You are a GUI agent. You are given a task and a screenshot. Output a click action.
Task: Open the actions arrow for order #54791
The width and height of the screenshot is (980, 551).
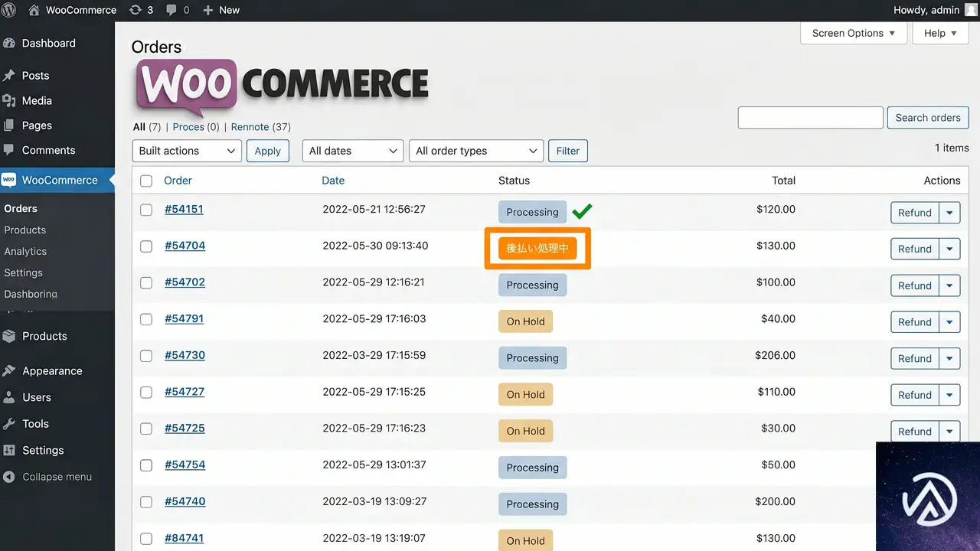pos(949,322)
